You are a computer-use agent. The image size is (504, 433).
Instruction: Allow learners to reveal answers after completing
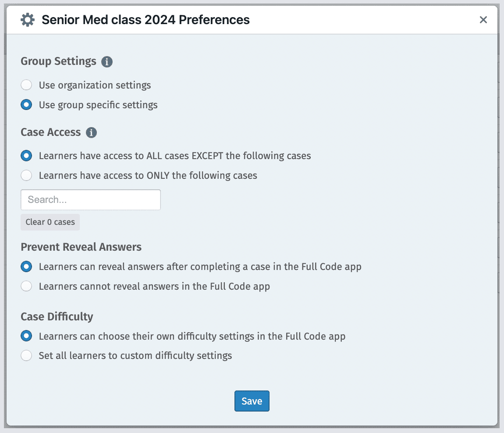[x=26, y=266]
